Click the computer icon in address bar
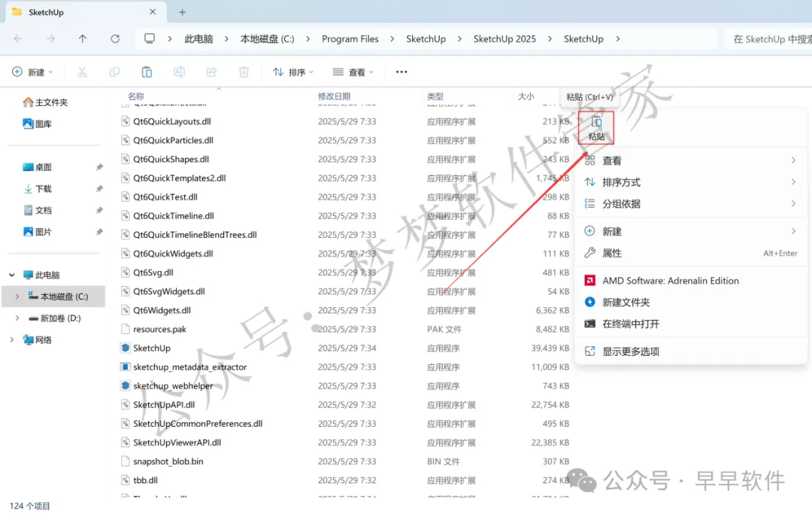812x514 pixels. [150, 39]
